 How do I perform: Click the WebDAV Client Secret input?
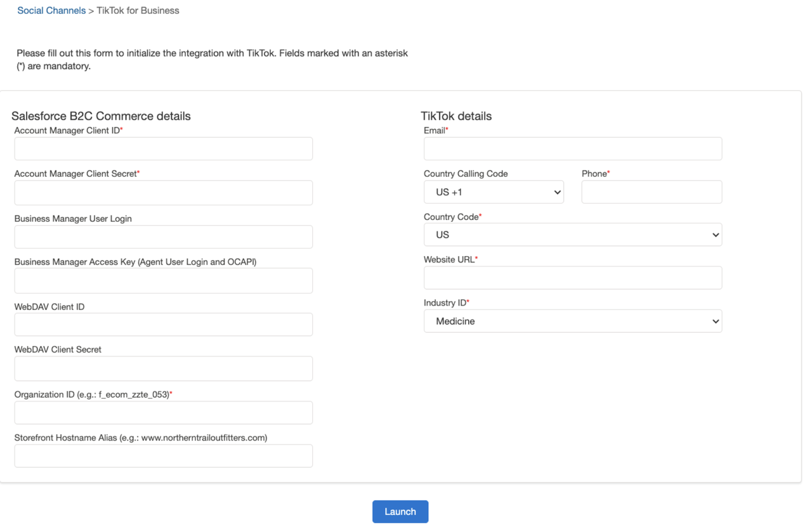coord(163,368)
